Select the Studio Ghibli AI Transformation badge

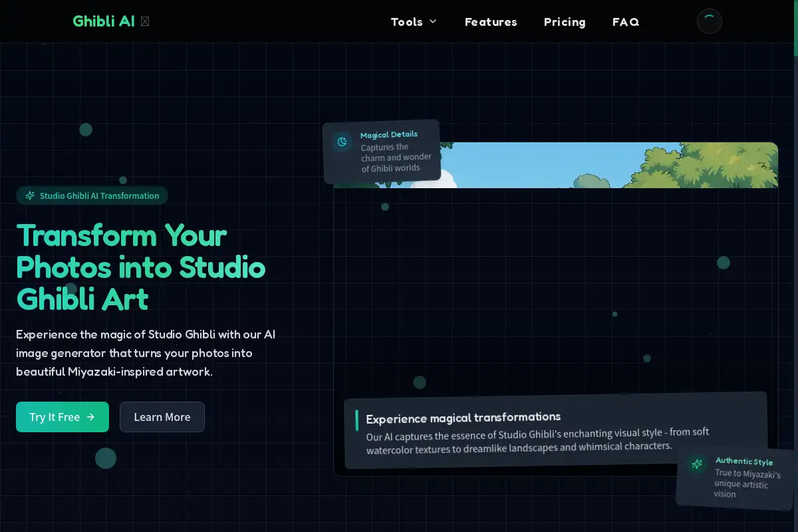[x=92, y=196]
